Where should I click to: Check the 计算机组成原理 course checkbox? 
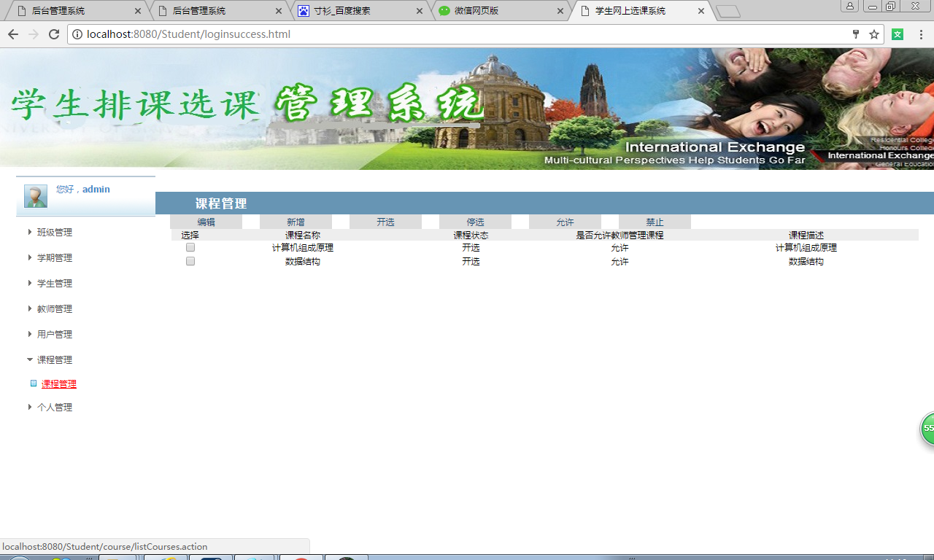(190, 246)
